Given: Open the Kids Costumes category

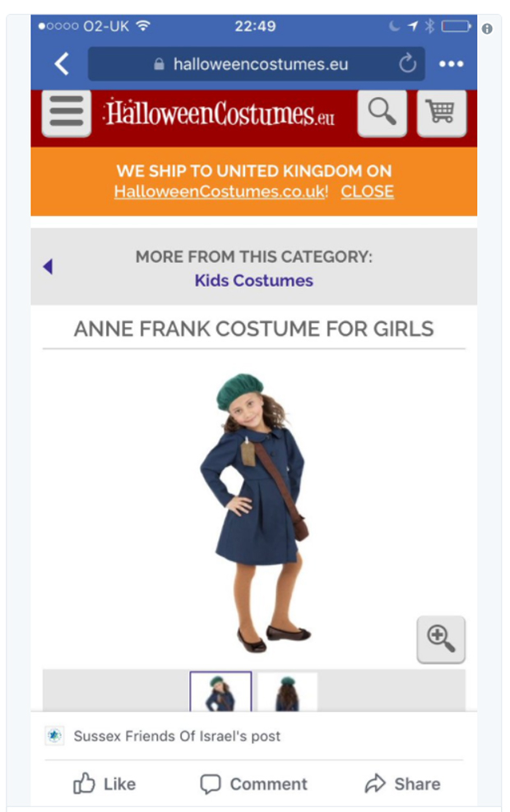Looking at the screenshot, I should tap(253, 280).
